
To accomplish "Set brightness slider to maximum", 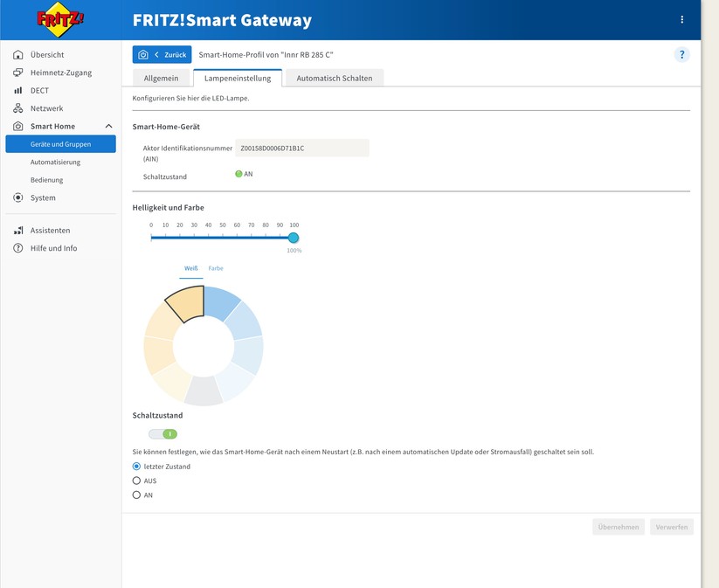I will click(294, 237).
